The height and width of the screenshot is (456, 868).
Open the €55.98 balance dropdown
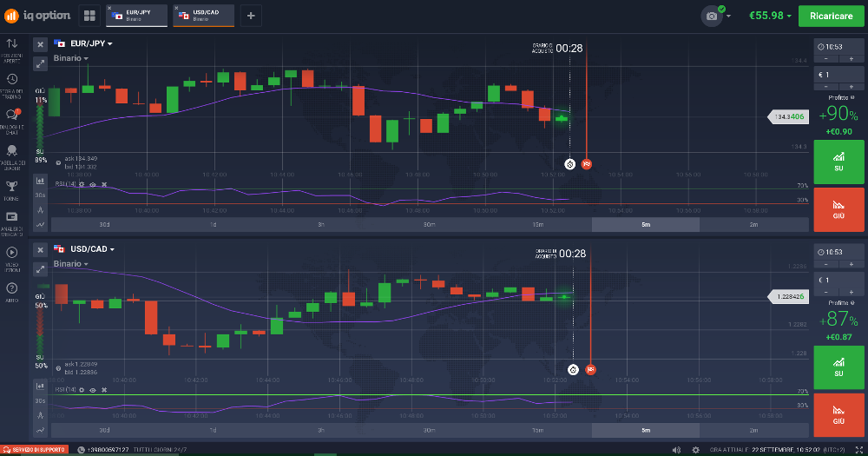point(770,16)
